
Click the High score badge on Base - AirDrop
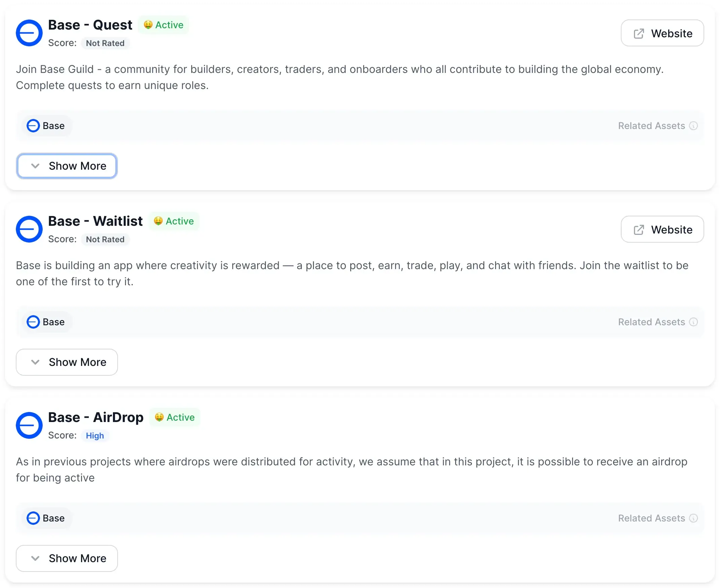tap(95, 435)
